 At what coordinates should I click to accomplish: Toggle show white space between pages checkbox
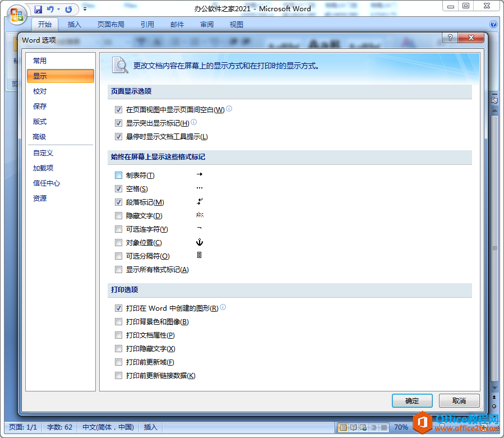[118, 110]
